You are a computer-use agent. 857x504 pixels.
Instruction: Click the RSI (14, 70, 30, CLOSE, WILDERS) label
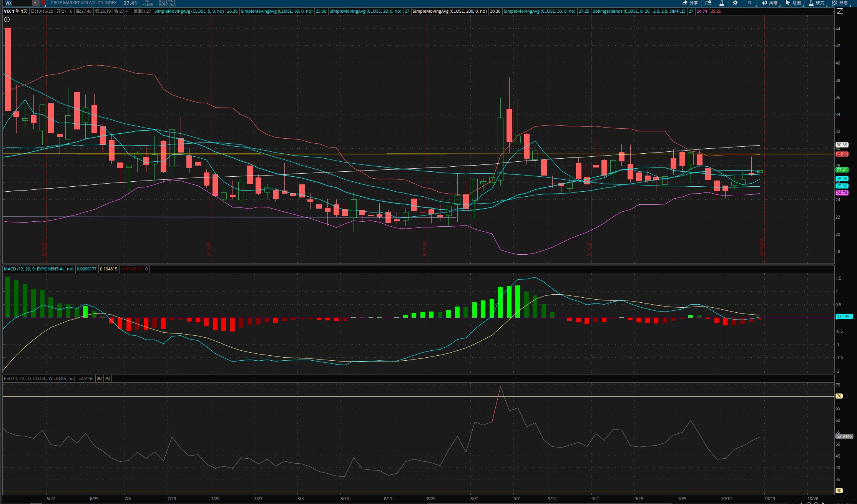point(40,378)
